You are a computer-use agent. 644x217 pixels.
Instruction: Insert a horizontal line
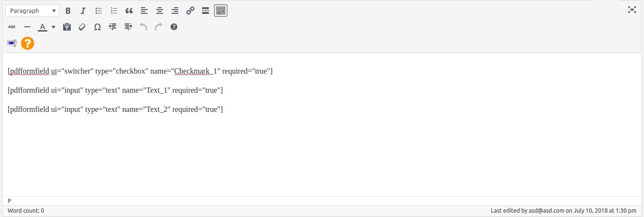pyautogui.click(x=27, y=27)
